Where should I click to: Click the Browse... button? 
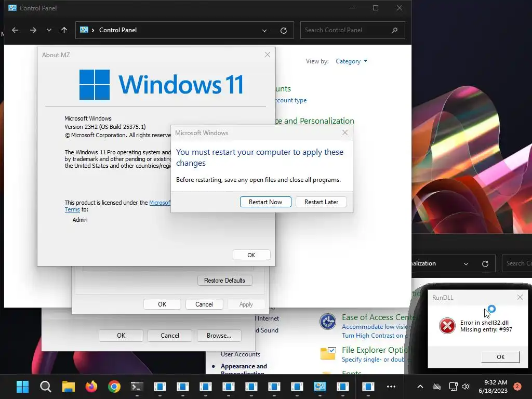[x=219, y=336]
